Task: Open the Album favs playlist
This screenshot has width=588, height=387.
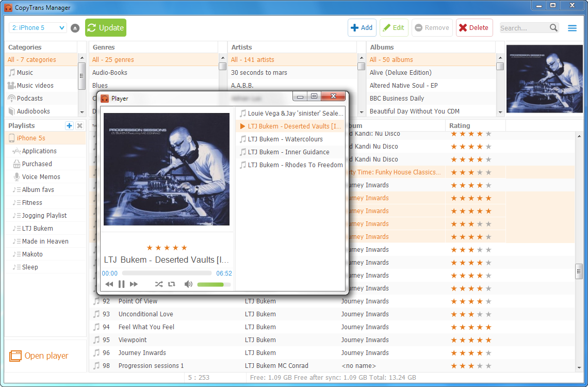Action: pyautogui.click(x=46, y=190)
